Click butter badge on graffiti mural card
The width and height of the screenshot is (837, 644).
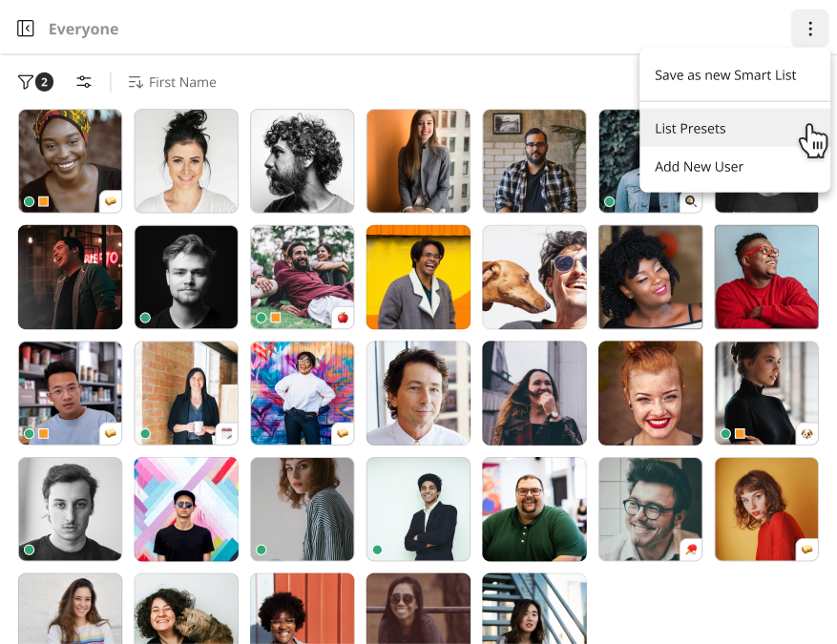[343, 433]
